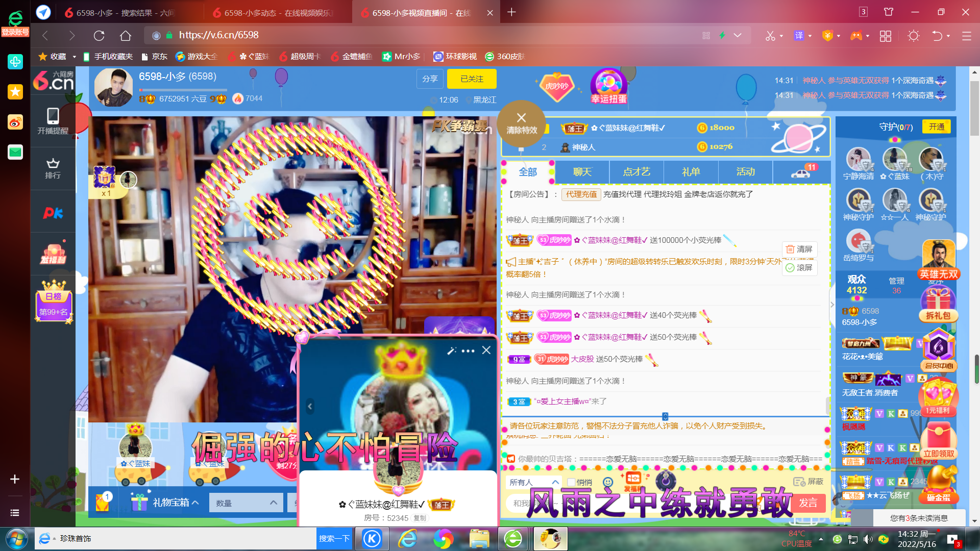Switch to the 礼单 tab

click(x=691, y=172)
